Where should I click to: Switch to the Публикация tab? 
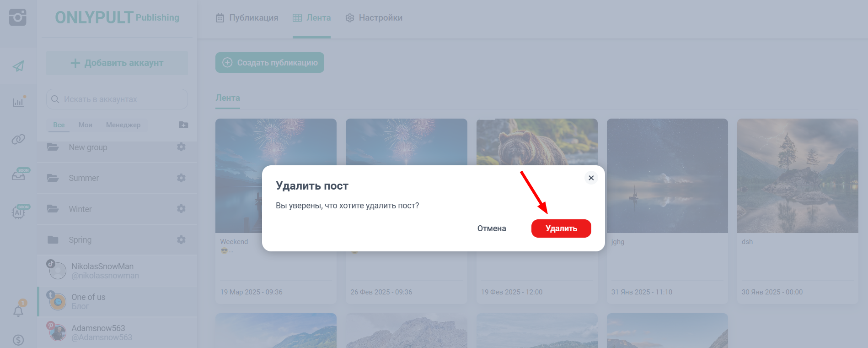tap(247, 18)
